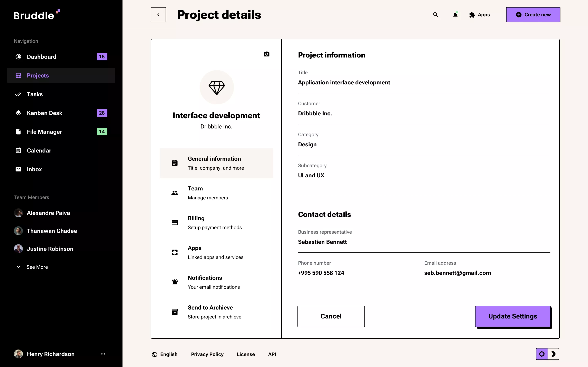Open the notifications bell icon
The image size is (588, 367).
pos(455,14)
